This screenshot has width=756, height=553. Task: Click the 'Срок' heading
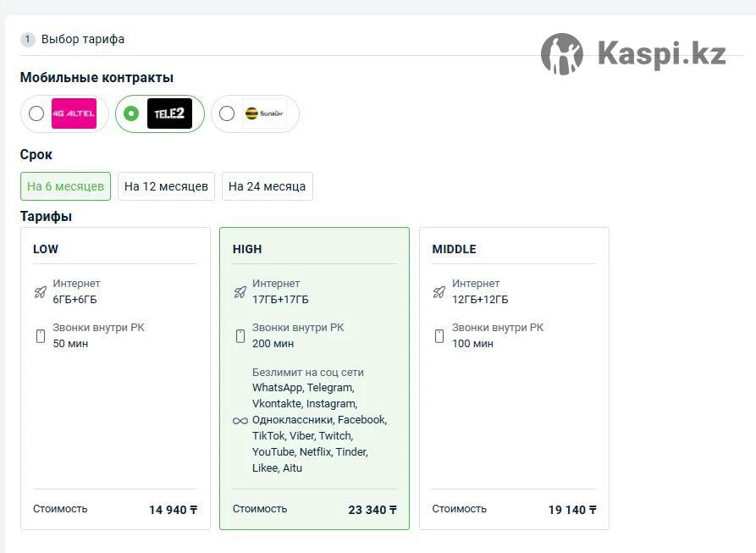pyautogui.click(x=36, y=155)
